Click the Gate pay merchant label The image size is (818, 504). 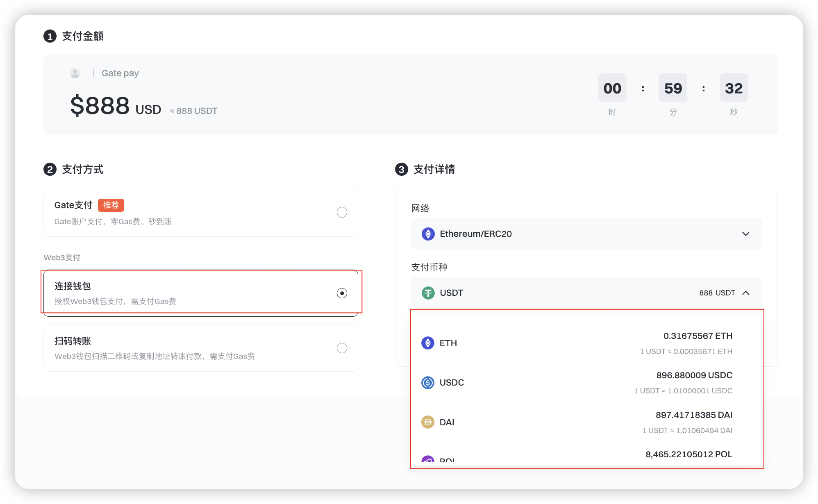click(x=120, y=73)
